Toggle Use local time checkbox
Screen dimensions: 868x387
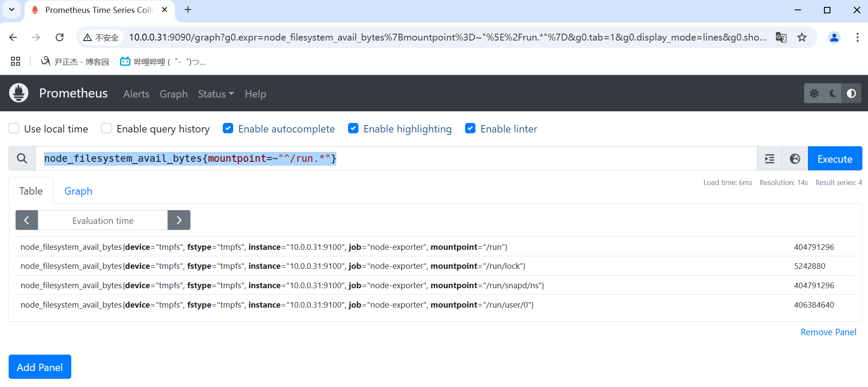14,129
